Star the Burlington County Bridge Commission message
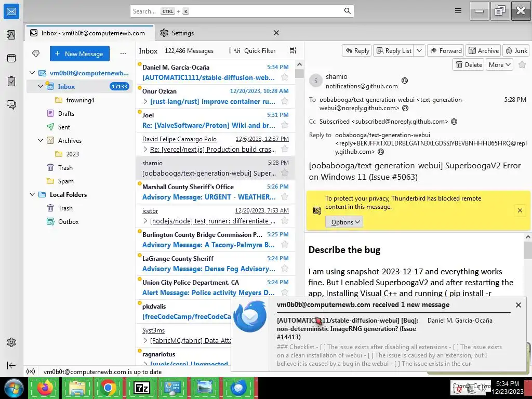532x399 pixels. pyautogui.click(x=285, y=244)
